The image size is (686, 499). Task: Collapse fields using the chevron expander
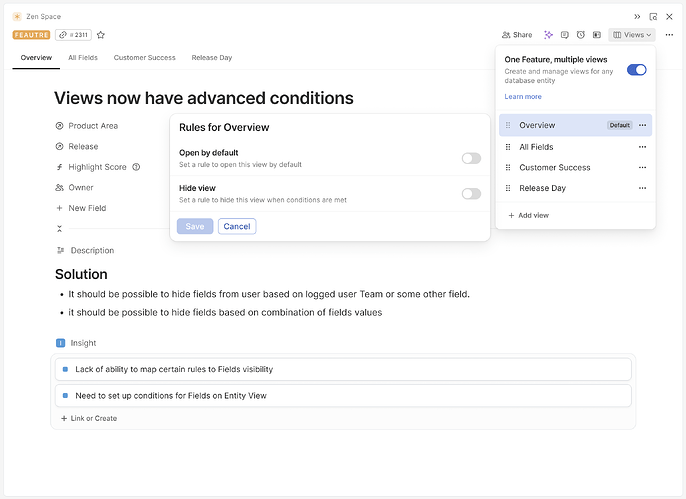coord(59,229)
